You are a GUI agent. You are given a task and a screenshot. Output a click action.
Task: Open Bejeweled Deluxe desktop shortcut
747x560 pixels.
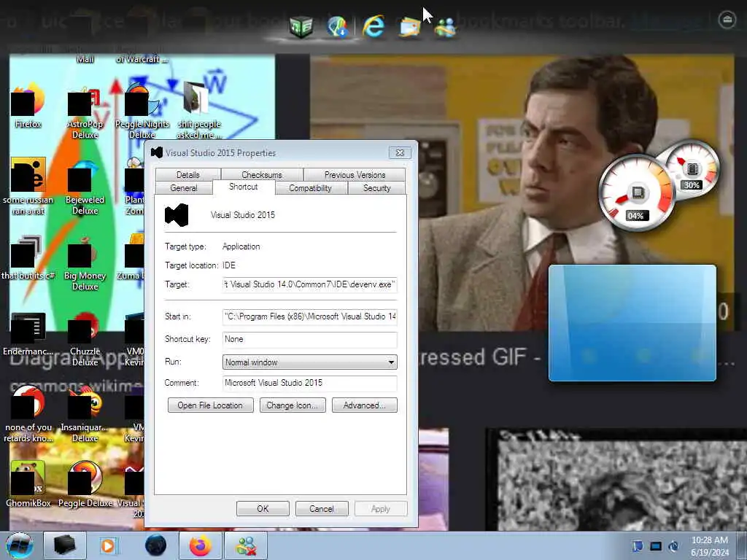click(85, 188)
